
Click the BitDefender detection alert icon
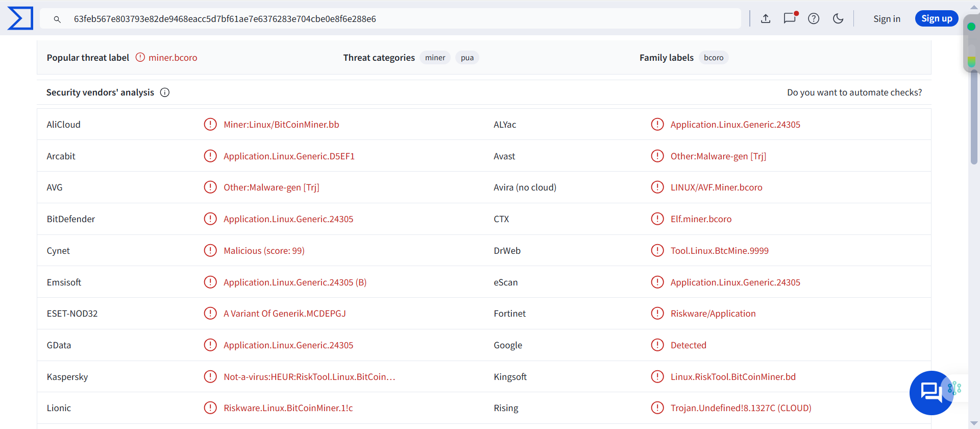[210, 219]
